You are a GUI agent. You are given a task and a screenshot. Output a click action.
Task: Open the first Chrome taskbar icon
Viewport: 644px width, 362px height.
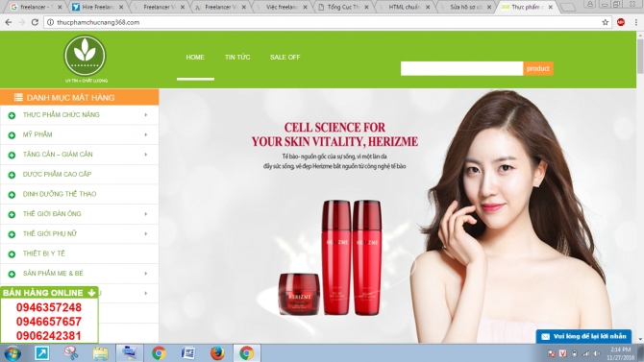[x=159, y=353]
